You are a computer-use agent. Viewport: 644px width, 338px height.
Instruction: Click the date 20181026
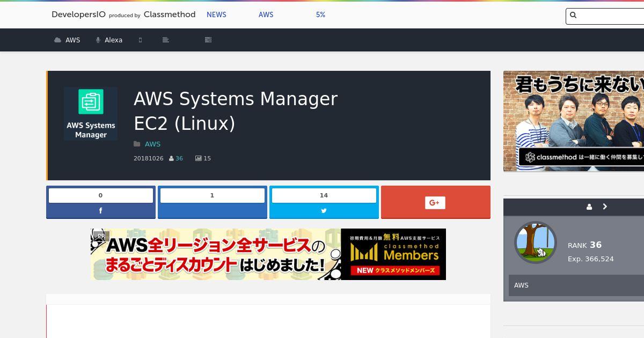149,159
